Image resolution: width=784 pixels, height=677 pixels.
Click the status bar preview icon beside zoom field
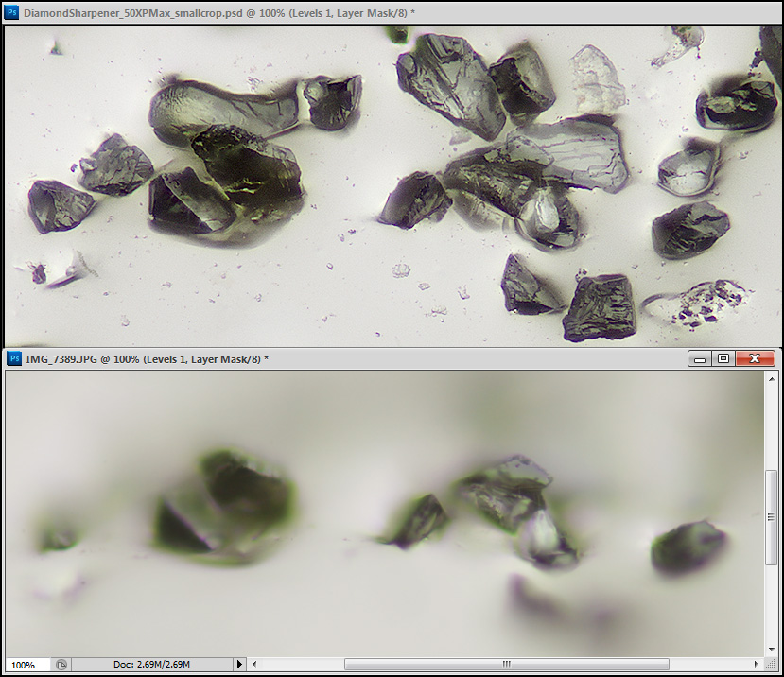[61, 665]
